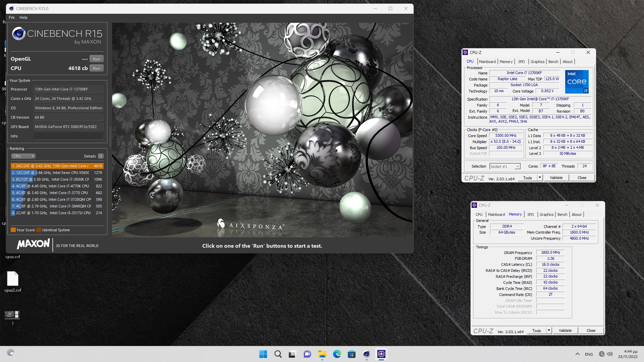Select ranking row Core i5-3317U
The height and width of the screenshot is (362, 644).
point(57,213)
